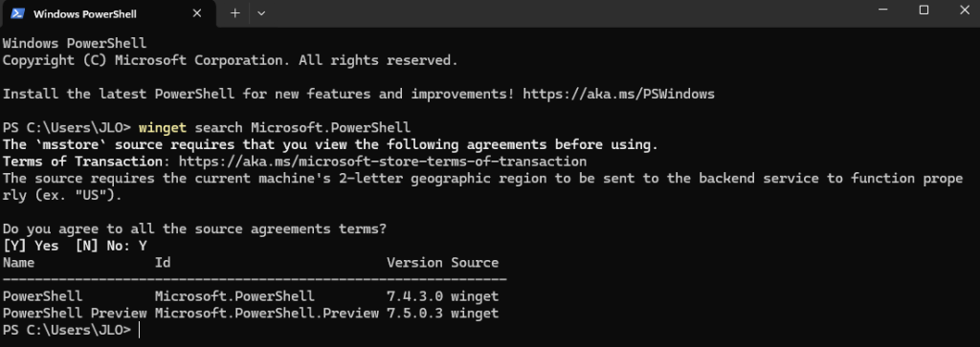Screen dimensions: 980x347
Task: Open the microsoft-store-terms-of-transaction link
Action: point(383,162)
